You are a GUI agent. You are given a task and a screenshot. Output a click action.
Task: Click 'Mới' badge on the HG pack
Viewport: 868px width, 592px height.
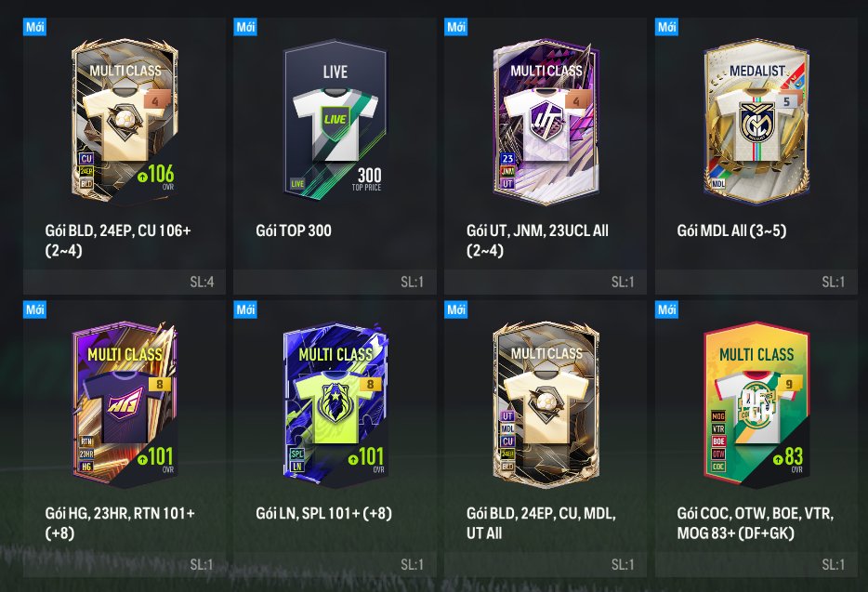coord(34,309)
